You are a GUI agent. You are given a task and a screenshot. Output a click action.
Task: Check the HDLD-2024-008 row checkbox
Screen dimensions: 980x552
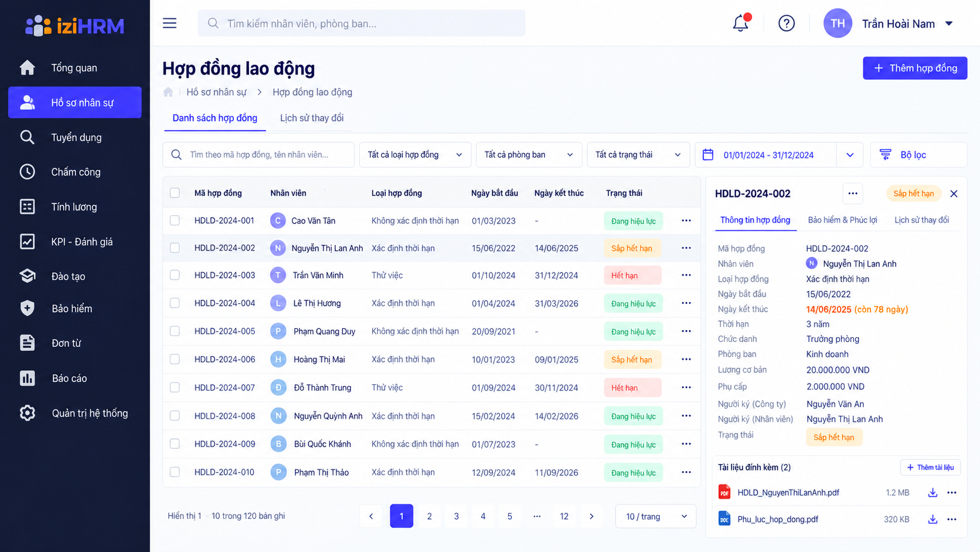(175, 416)
